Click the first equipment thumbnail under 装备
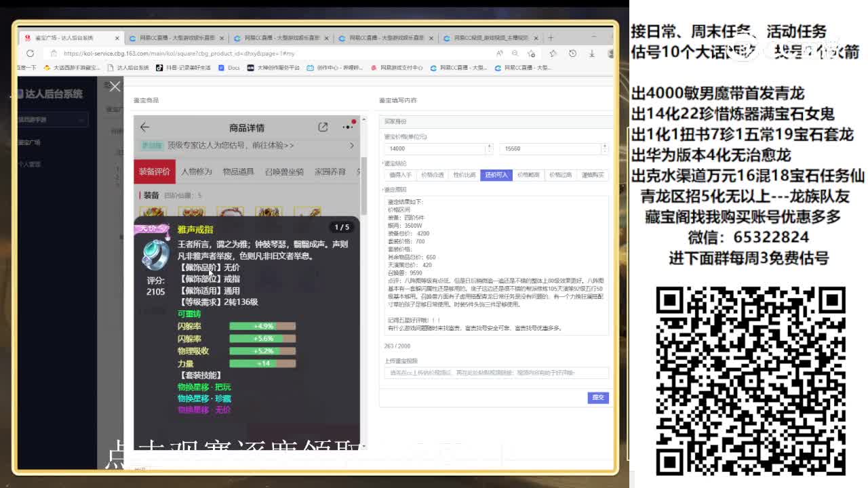Screen dimensions: 868x488 tap(153, 211)
